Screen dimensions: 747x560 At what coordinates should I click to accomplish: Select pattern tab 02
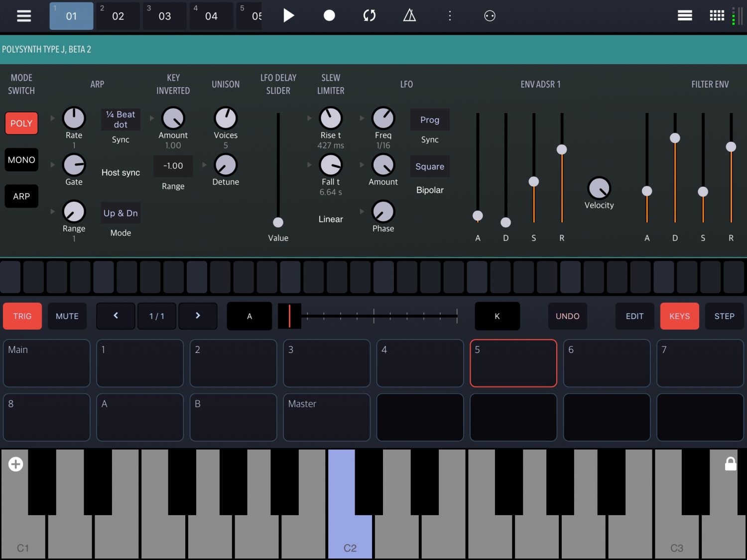coord(118,16)
